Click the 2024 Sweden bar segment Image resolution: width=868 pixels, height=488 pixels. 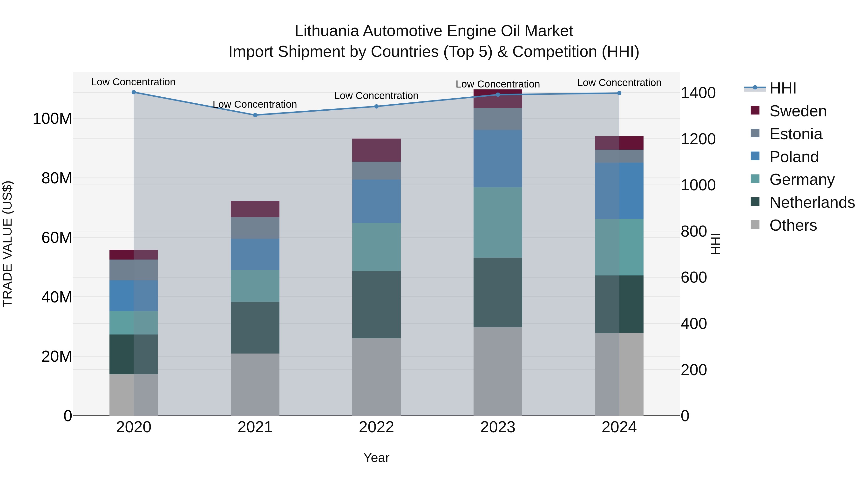pyautogui.click(x=619, y=143)
